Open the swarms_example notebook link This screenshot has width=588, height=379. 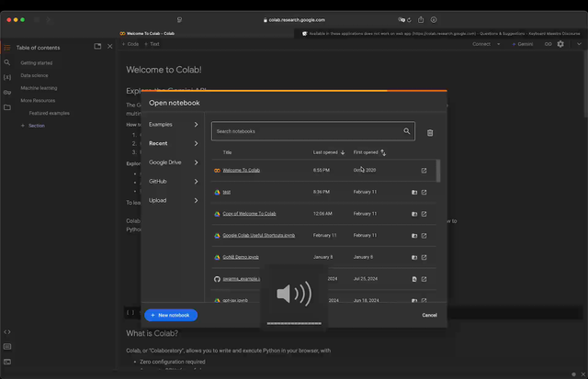[241, 279]
